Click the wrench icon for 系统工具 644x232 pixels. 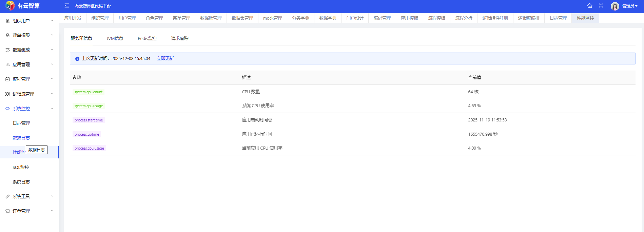click(x=7, y=196)
